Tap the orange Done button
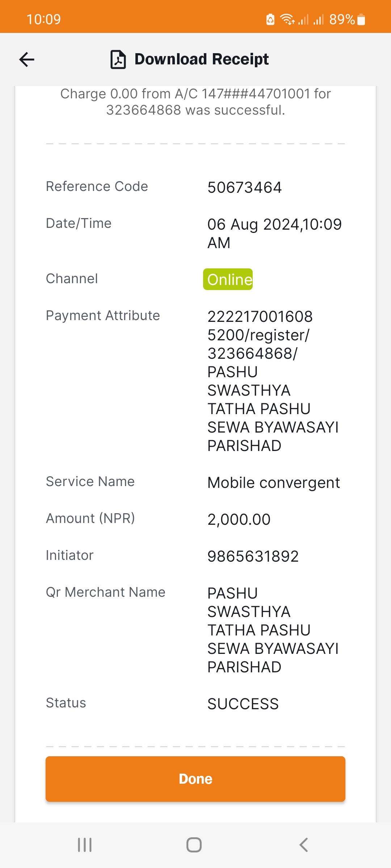Screen dimensions: 391x868 195,779
